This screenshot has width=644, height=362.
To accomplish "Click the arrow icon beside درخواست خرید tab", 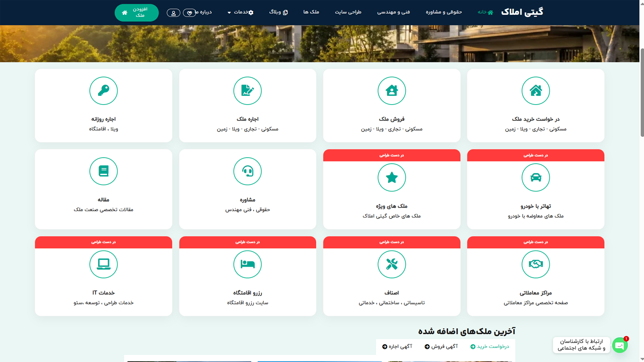I will 473,347.
